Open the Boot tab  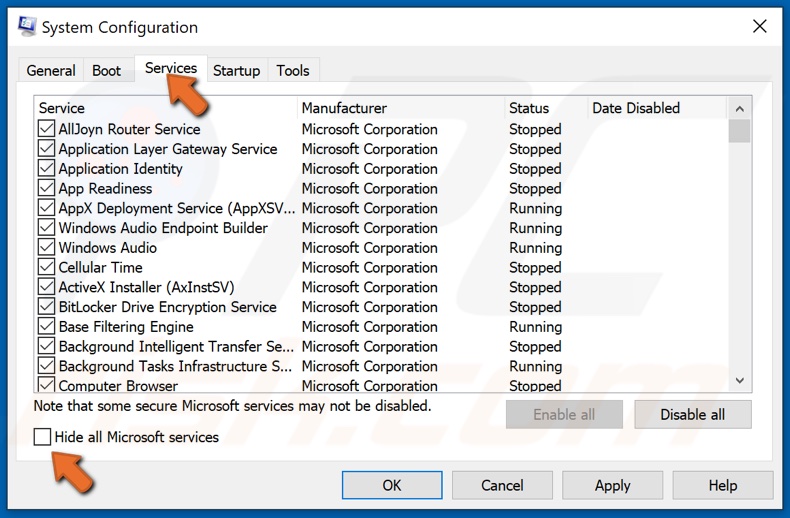point(106,71)
